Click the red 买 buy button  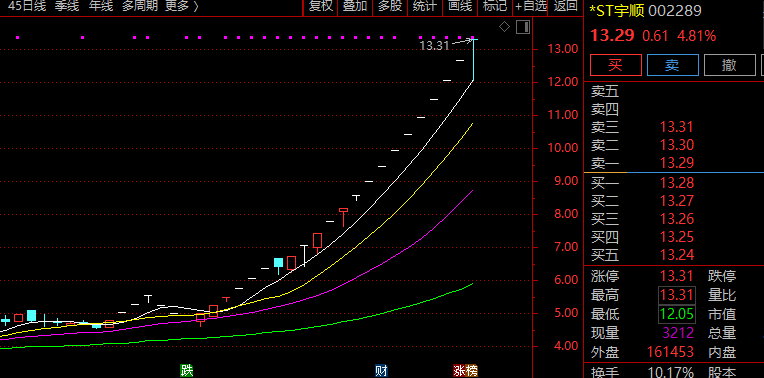616,65
